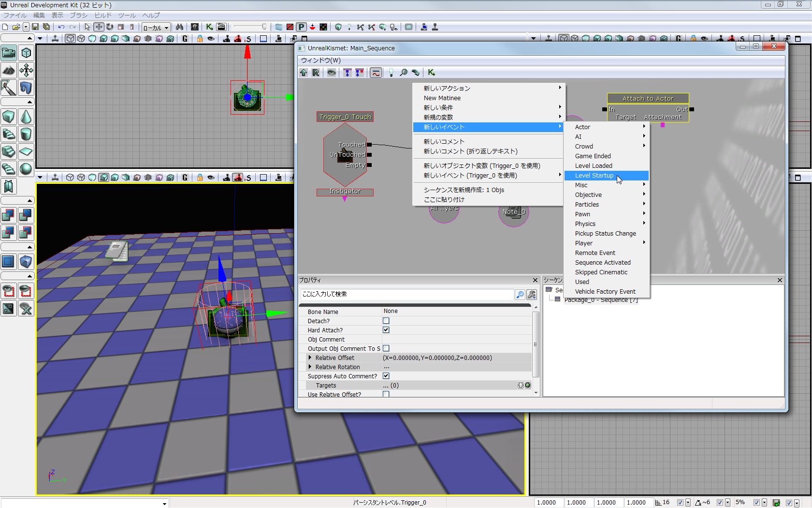Enable the Detach? checkbox
This screenshot has height=508, width=812.
click(386, 321)
